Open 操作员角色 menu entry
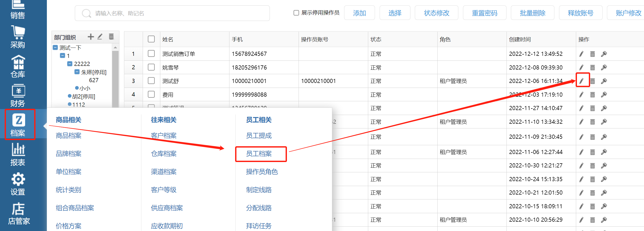The image size is (644, 231). (262, 172)
